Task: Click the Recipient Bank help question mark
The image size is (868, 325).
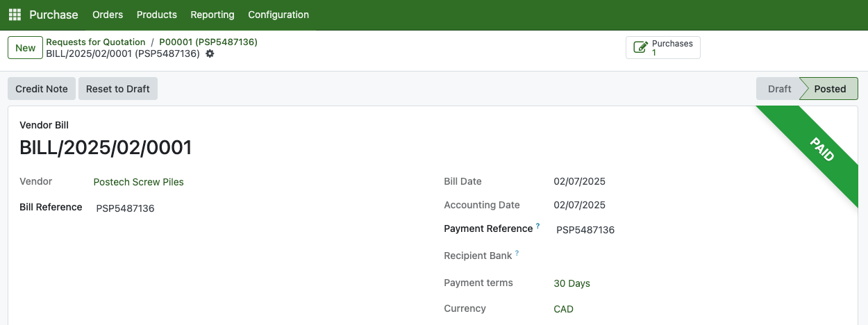Action: pyautogui.click(x=517, y=253)
